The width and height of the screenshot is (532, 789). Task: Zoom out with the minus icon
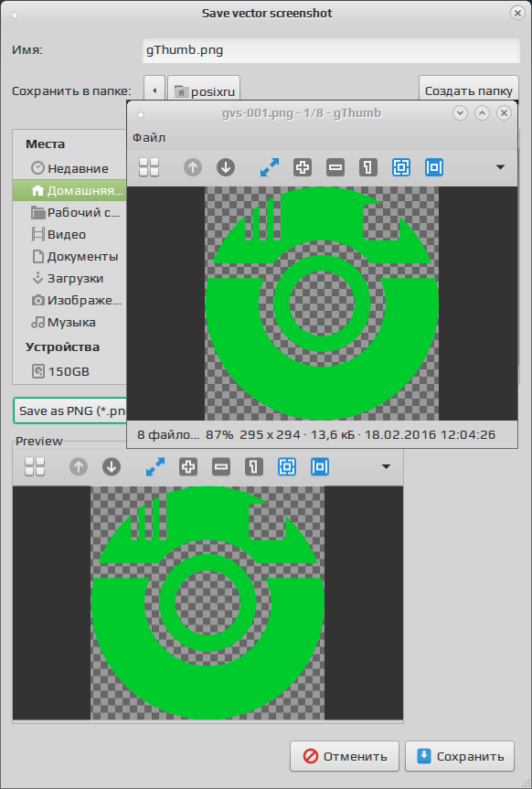click(x=335, y=167)
